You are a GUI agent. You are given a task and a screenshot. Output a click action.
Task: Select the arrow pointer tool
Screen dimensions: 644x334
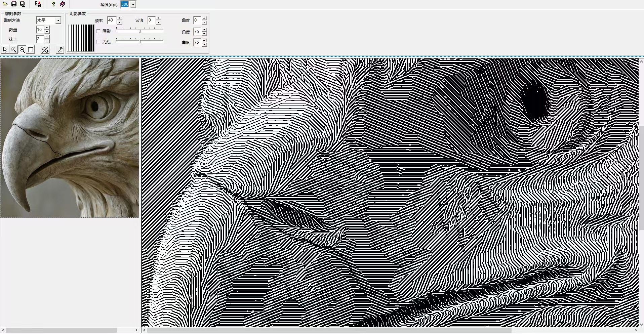[5, 50]
